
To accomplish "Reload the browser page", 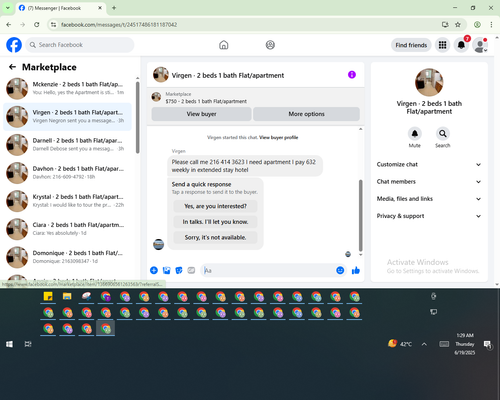I will click(37, 25).
